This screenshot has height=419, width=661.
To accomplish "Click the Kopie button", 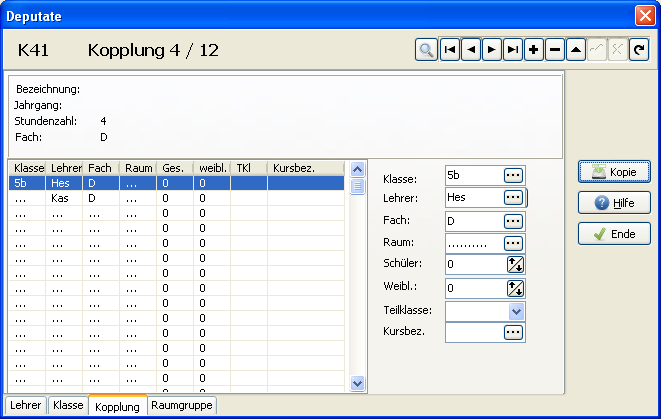I will (x=614, y=172).
